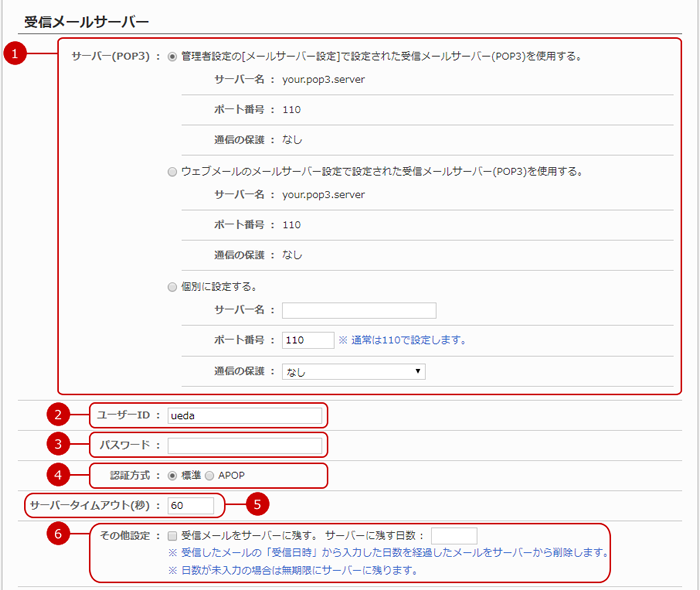Click the red number 3 callout badge
The height and width of the screenshot is (590, 700).
(60, 445)
